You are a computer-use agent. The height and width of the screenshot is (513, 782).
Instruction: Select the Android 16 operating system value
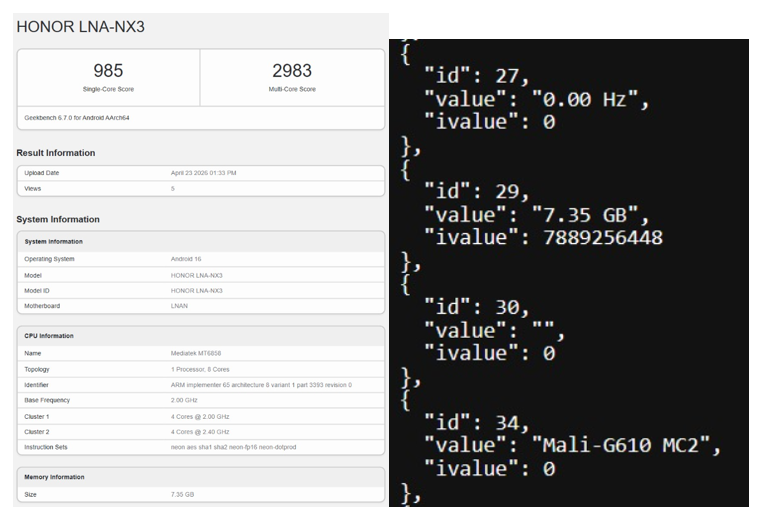click(x=185, y=259)
